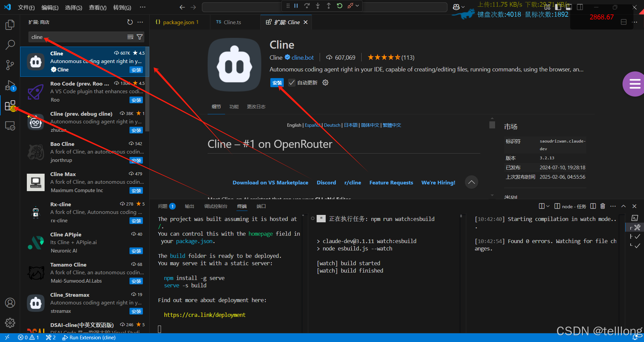The height and width of the screenshot is (342, 644).
Task: Open the overflow menu in menu bar
Action: 143,7
